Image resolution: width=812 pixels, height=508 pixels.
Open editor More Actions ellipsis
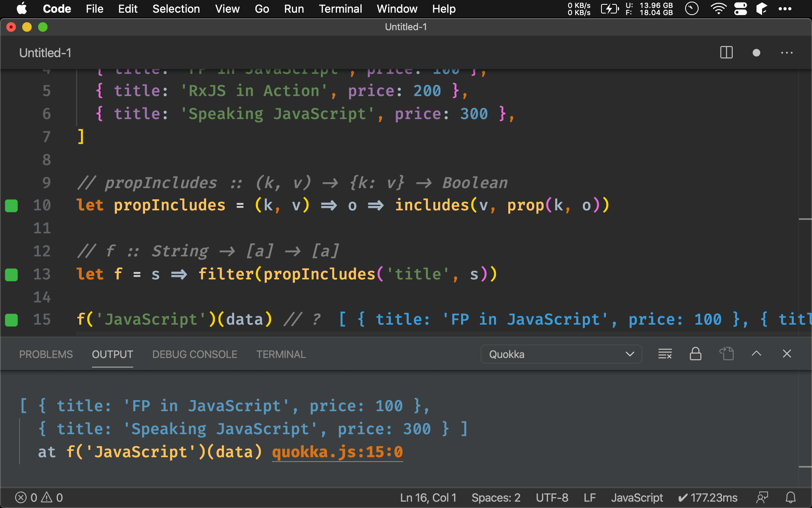coord(787,53)
